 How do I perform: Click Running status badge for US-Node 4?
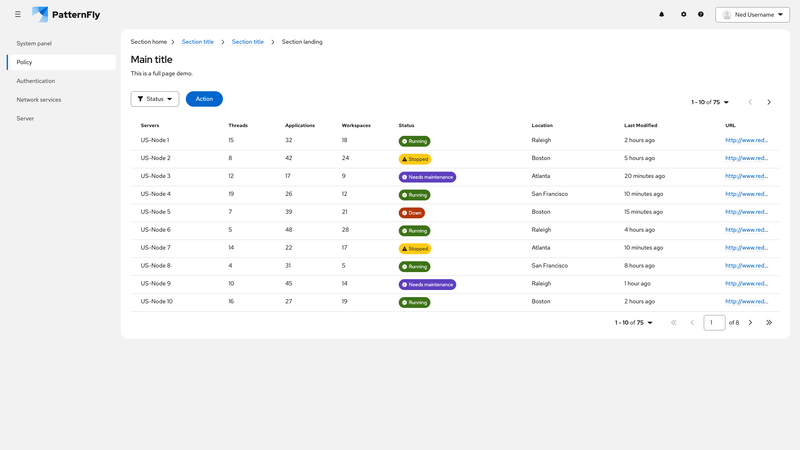(414, 195)
